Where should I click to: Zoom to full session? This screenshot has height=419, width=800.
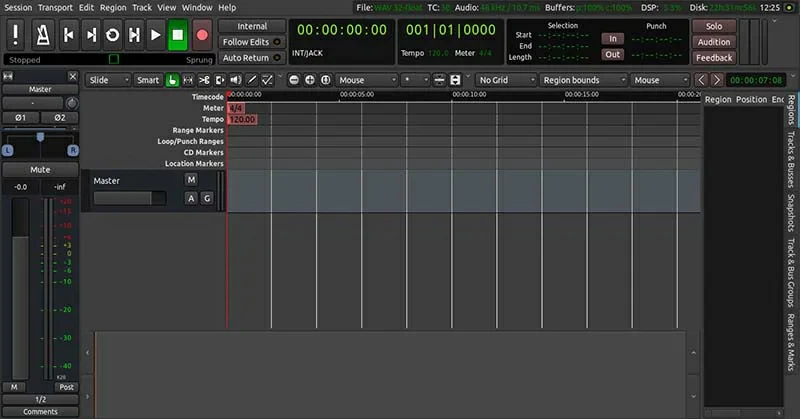326,80
